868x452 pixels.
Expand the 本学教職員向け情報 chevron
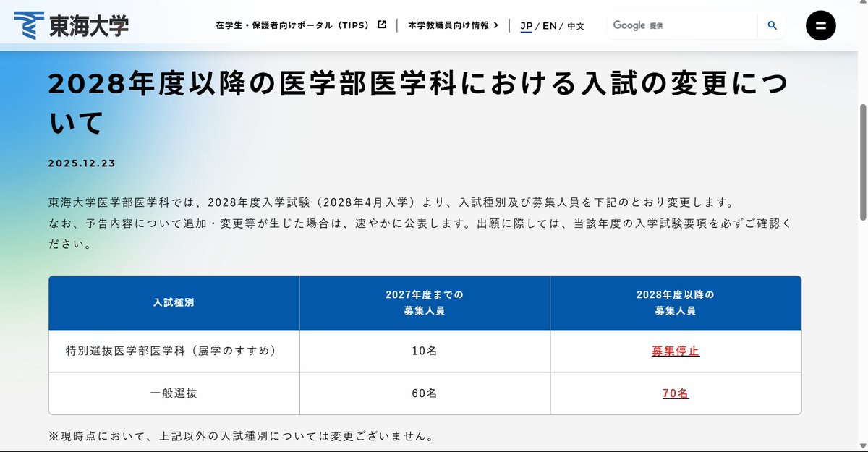tap(496, 25)
